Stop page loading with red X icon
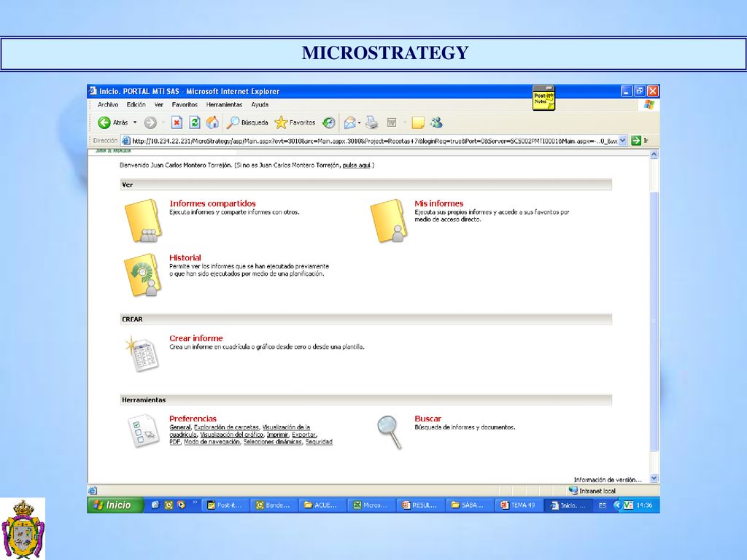747x560 pixels. tap(177, 122)
